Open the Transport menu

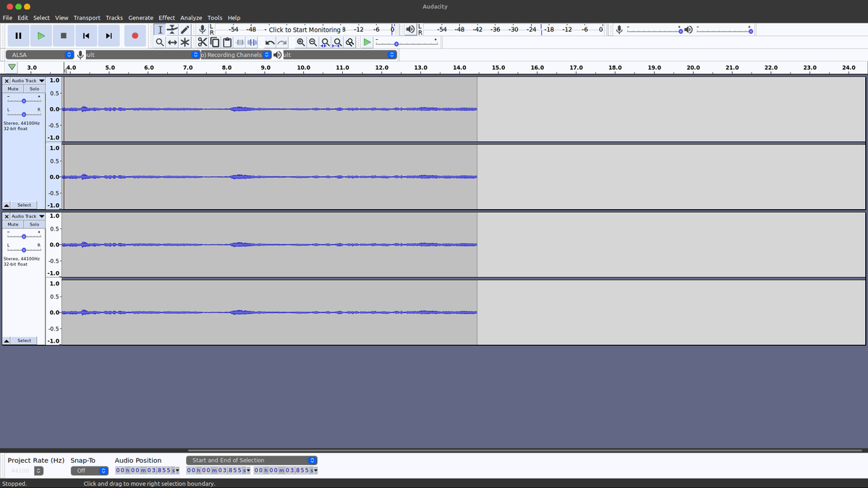click(87, 17)
